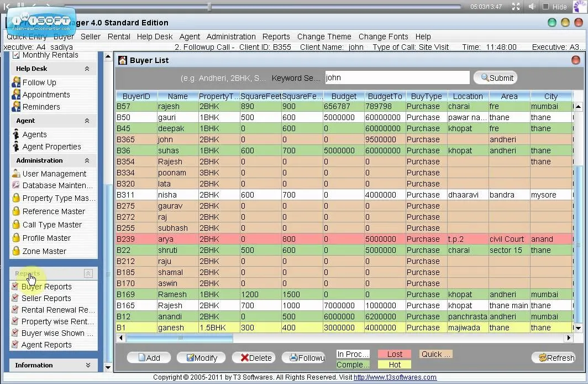
Task: Collapse the Agent section
Action: coord(87,121)
